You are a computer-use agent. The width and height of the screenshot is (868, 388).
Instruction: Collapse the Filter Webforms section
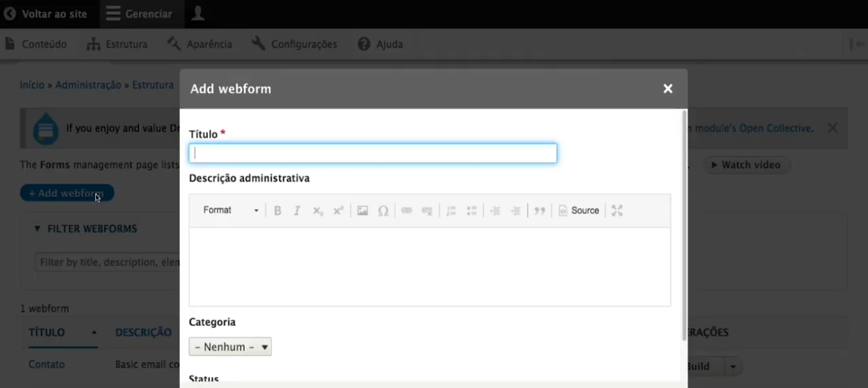pyautogui.click(x=85, y=228)
